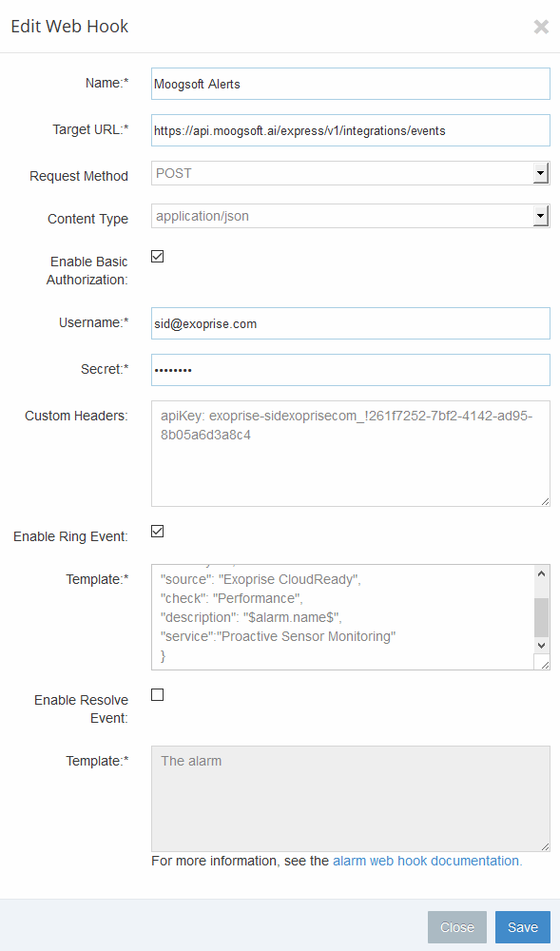The image size is (560, 951).
Task: Click the Request Method dropdown arrow
Action: pyautogui.click(x=541, y=173)
